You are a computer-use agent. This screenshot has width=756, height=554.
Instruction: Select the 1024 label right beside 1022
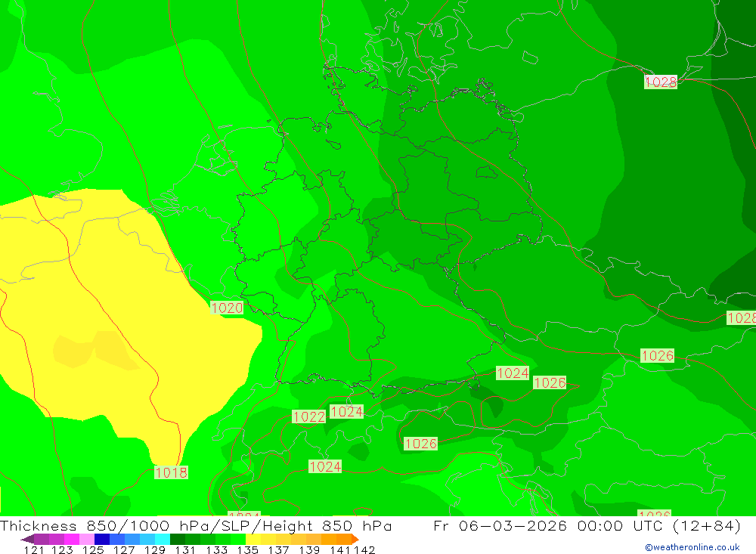[x=346, y=411]
